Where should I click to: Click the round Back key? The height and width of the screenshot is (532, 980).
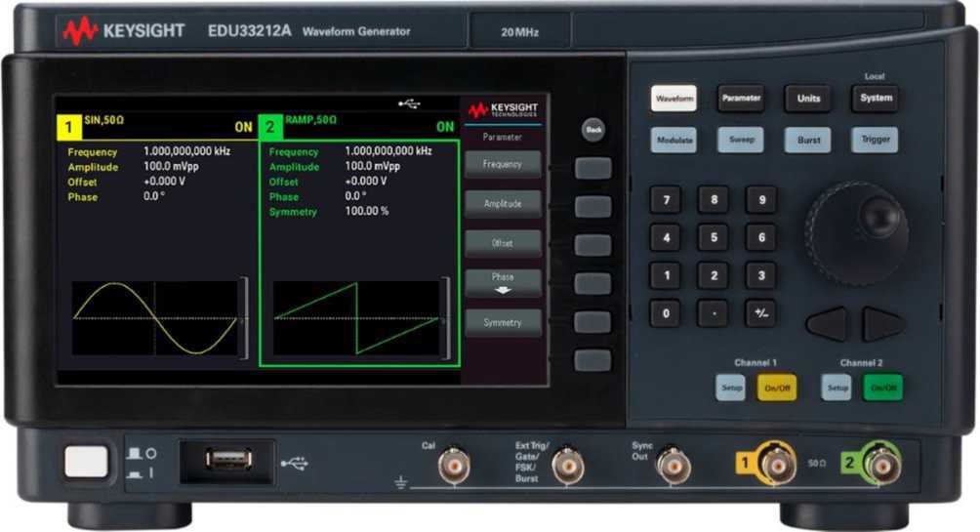tap(593, 130)
